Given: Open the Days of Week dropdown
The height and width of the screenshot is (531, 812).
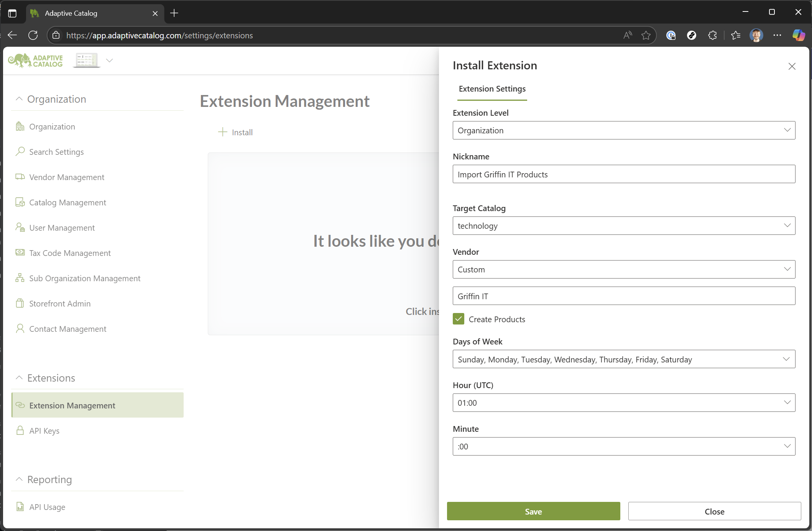Looking at the screenshot, I should [624, 359].
